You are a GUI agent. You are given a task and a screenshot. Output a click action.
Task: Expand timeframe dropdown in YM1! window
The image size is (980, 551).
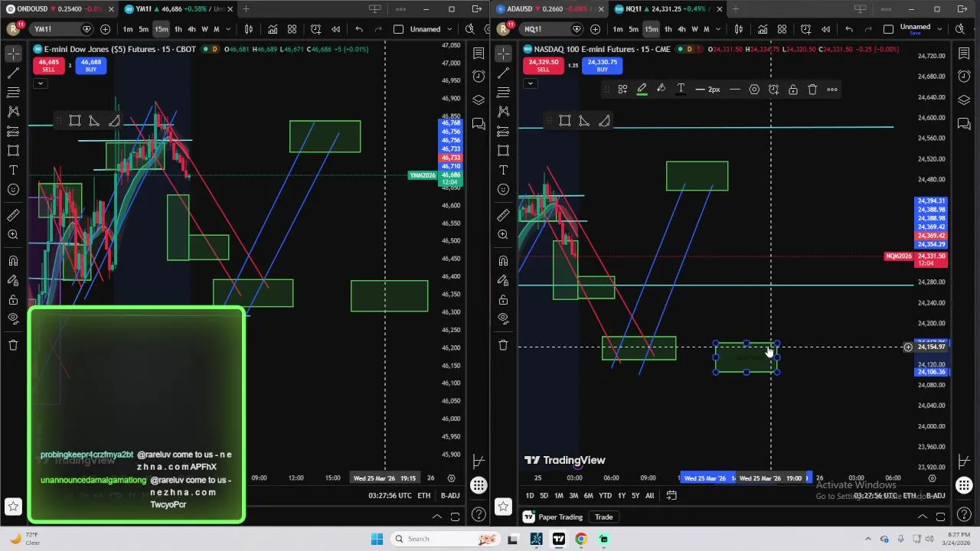[x=227, y=29]
